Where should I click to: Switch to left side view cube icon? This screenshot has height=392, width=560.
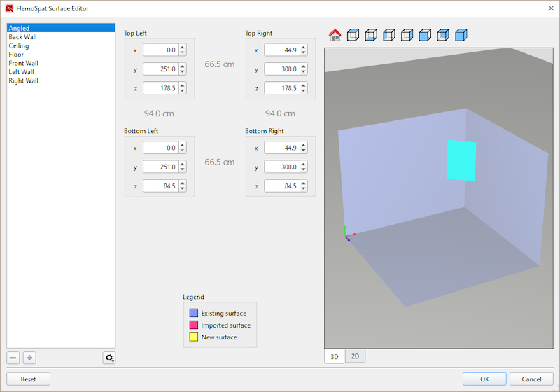pyautogui.click(x=389, y=35)
